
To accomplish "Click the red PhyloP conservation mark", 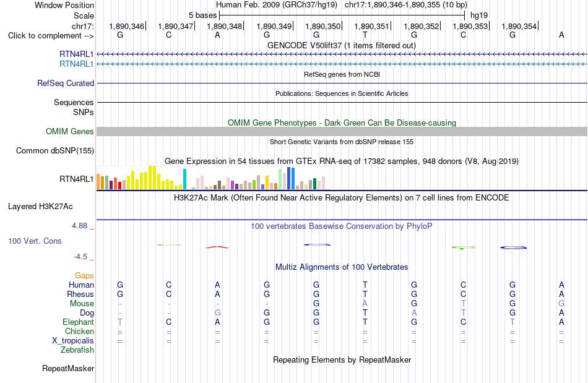I will click(217, 247).
